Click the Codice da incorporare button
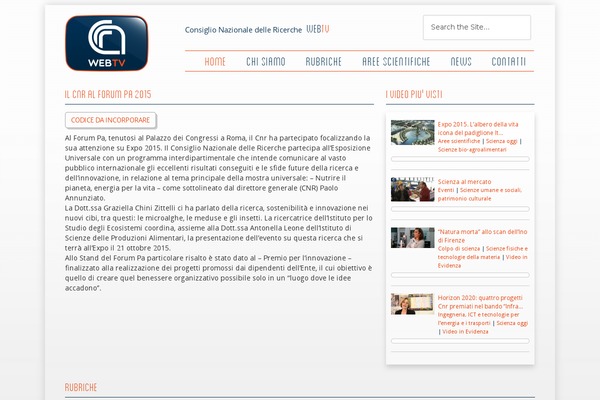This screenshot has width=600, height=400. coord(111,120)
